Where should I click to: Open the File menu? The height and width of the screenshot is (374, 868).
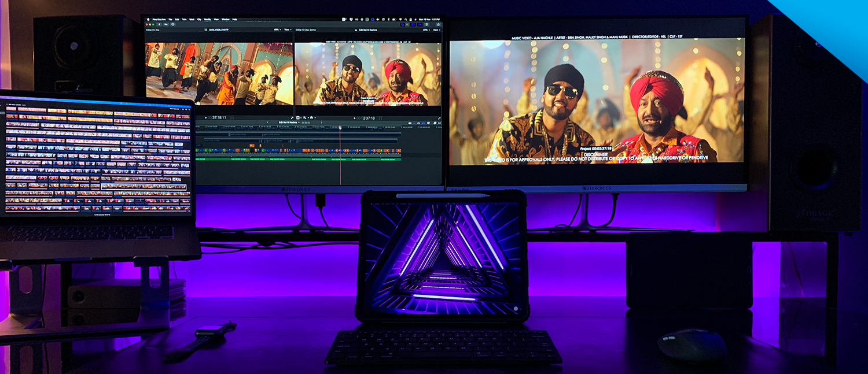click(x=170, y=20)
